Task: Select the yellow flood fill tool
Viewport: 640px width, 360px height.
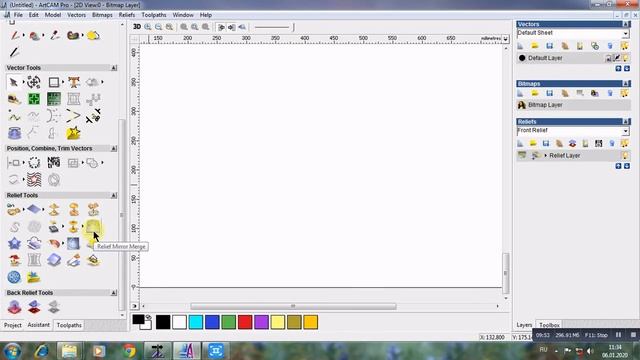Action: tap(93, 36)
